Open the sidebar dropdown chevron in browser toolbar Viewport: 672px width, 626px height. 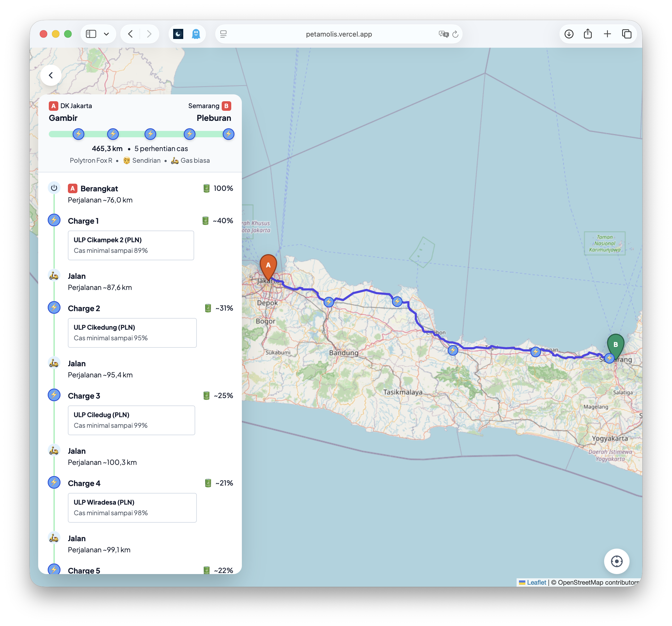pos(107,34)
